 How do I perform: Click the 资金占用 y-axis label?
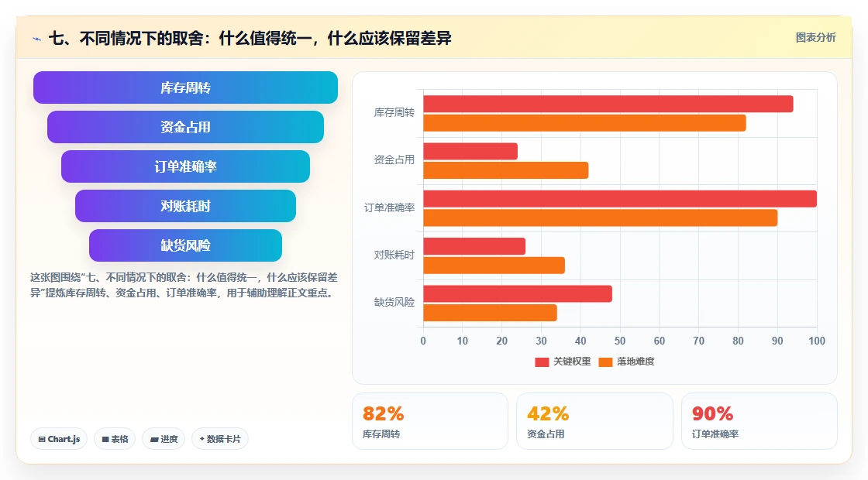(394, 159)
